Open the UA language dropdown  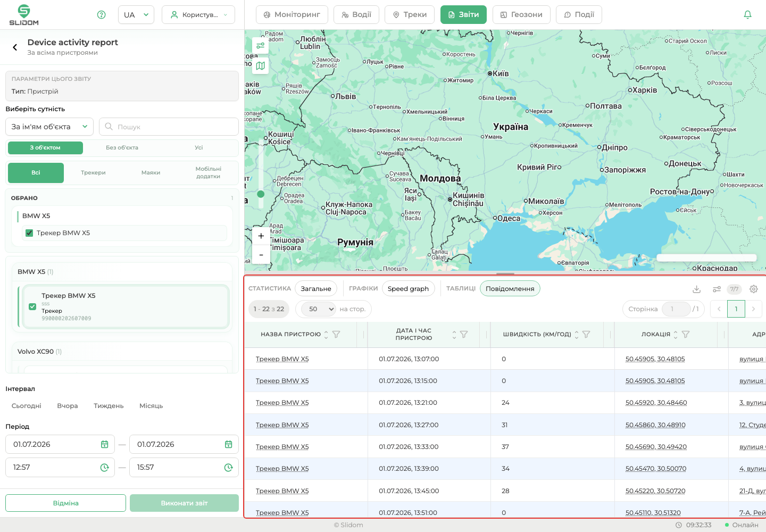(x=136, y=15)
